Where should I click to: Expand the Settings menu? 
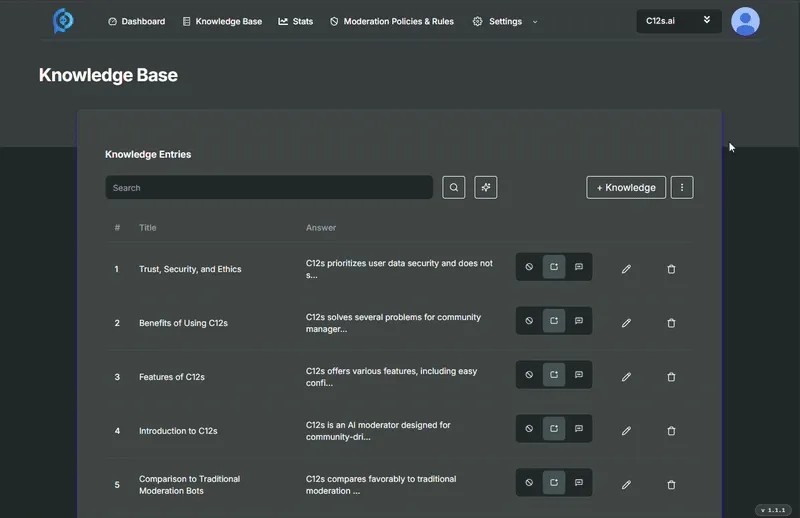[x=505, y=21]
